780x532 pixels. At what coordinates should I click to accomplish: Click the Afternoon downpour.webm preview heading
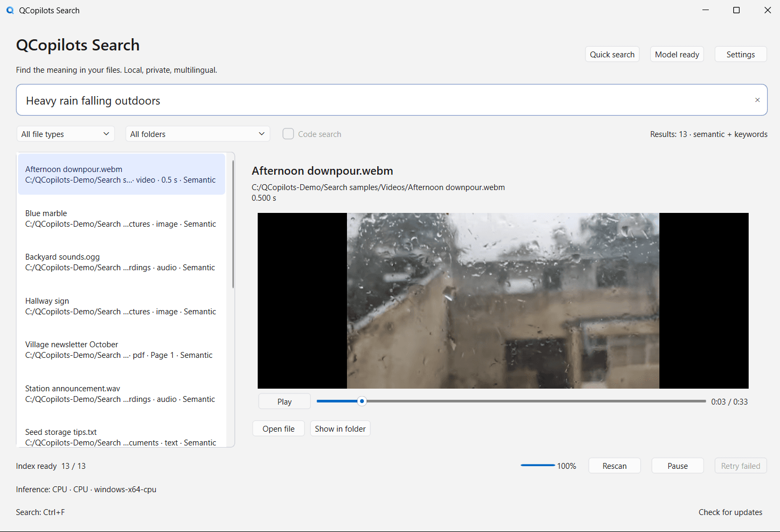[x=323, y=170]
